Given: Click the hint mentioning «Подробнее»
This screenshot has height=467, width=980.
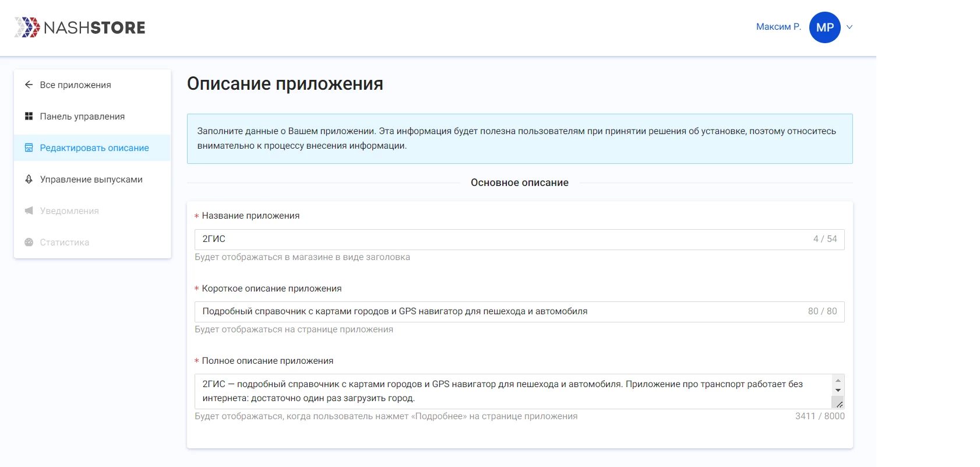Looking at the screenshot, I should point(386,416).
